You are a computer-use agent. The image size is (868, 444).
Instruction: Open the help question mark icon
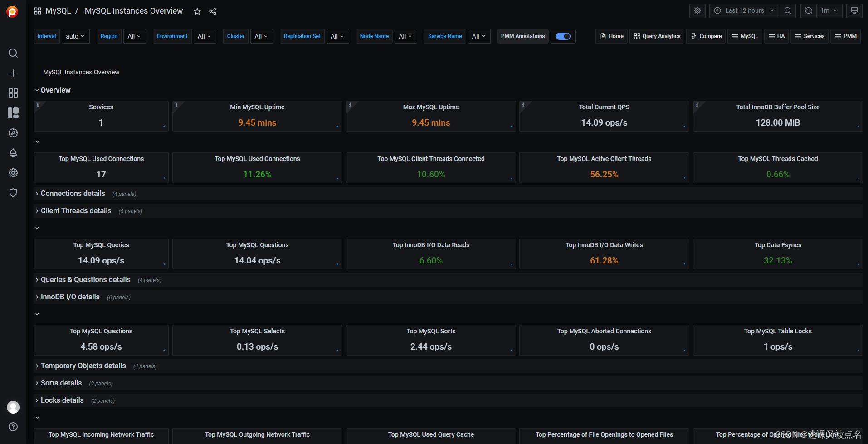tap(13, 427)
